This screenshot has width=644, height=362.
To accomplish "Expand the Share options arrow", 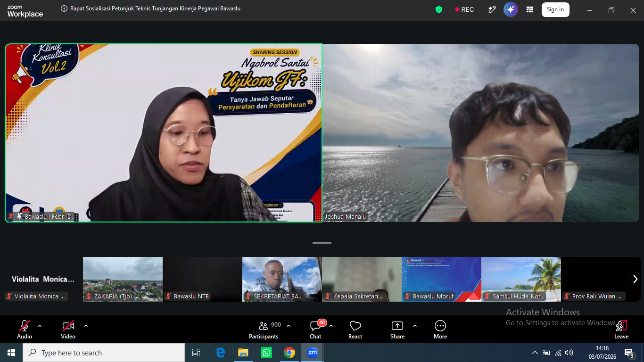I will [x=415, y=326].
